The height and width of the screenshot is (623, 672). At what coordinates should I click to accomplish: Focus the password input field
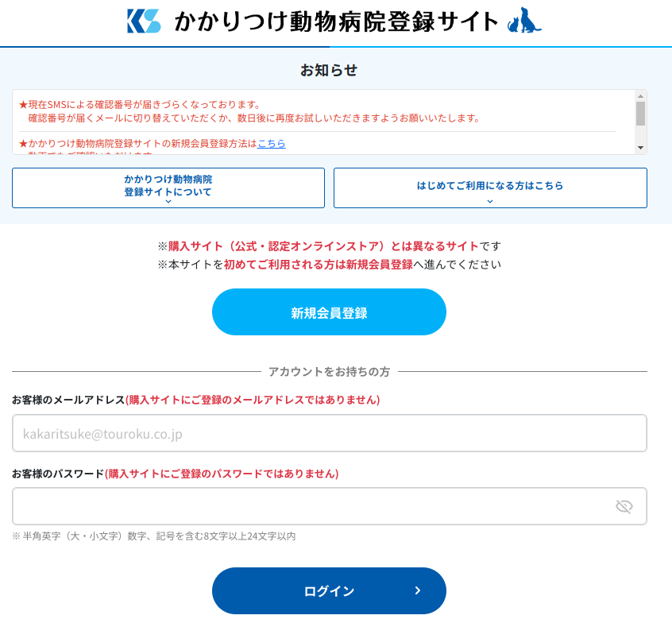310,506
